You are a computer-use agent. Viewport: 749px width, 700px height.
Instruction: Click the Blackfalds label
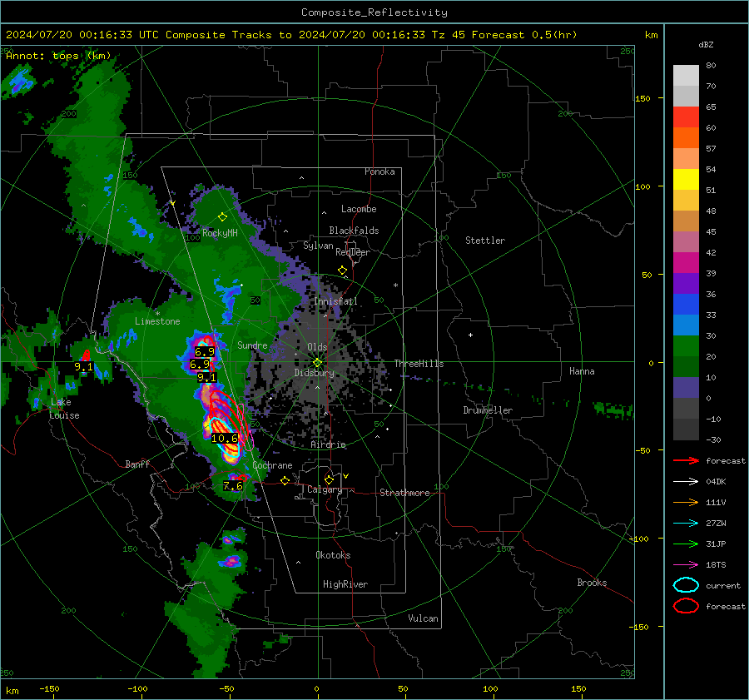click(354, 231)
